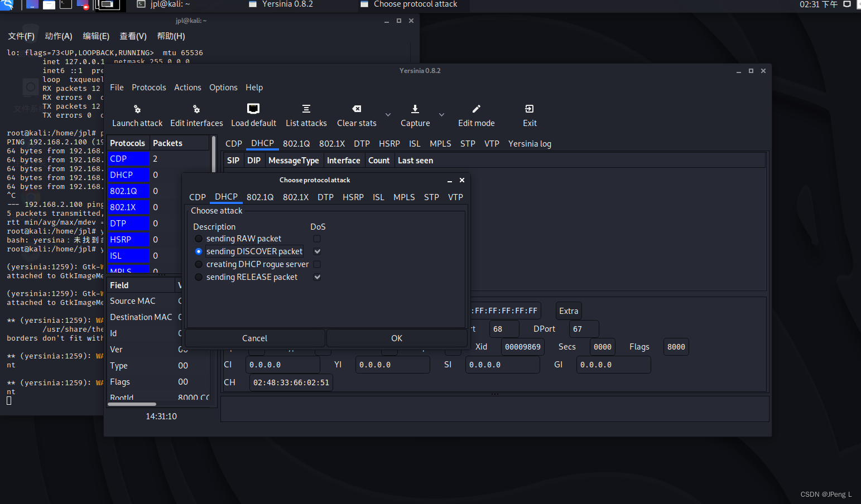861x504 pixels.
Task: Click the DPort field showing 67
Action: pos(584,329)
